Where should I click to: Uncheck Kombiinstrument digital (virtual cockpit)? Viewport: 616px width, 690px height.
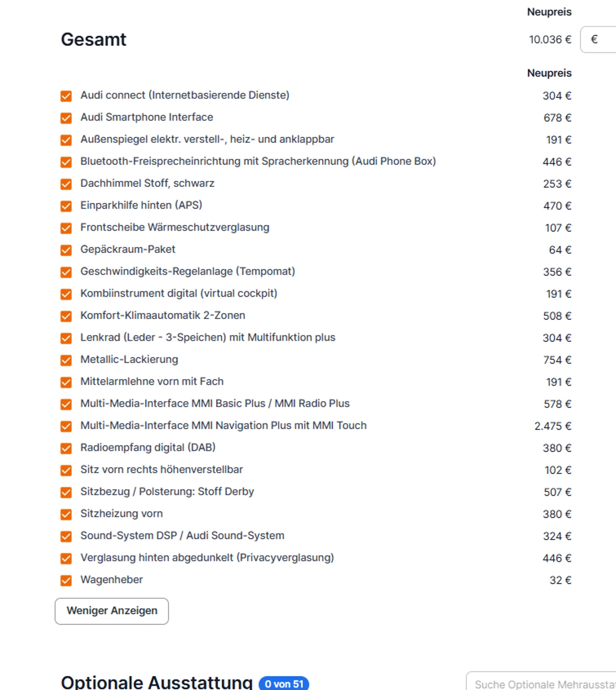[x=66, y=294]
